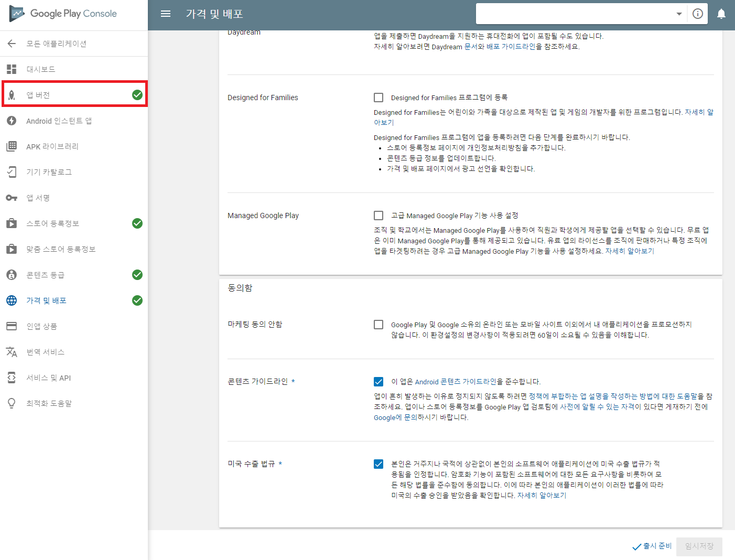
Task: Click the notification bell icon
Action: 721,14
